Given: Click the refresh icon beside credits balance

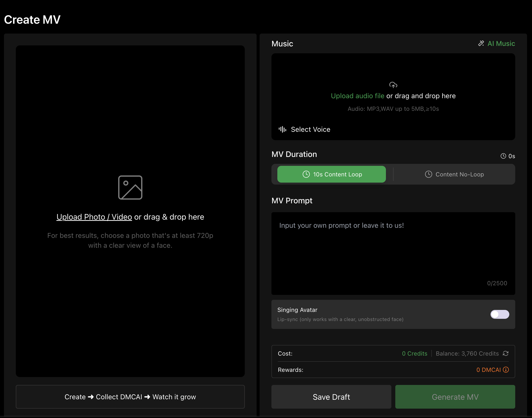Looking at the screenshot, I should 506,353.
